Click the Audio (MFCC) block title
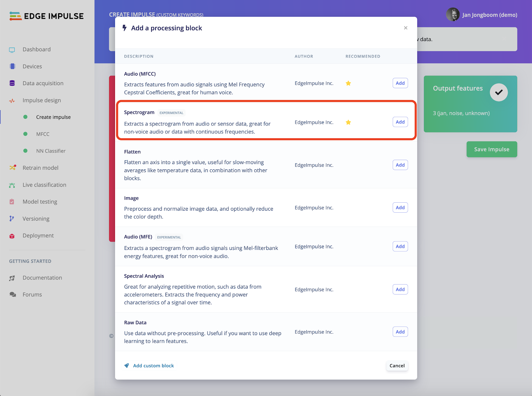The height and width of the screenshot is (396, 532). [140, 74]
